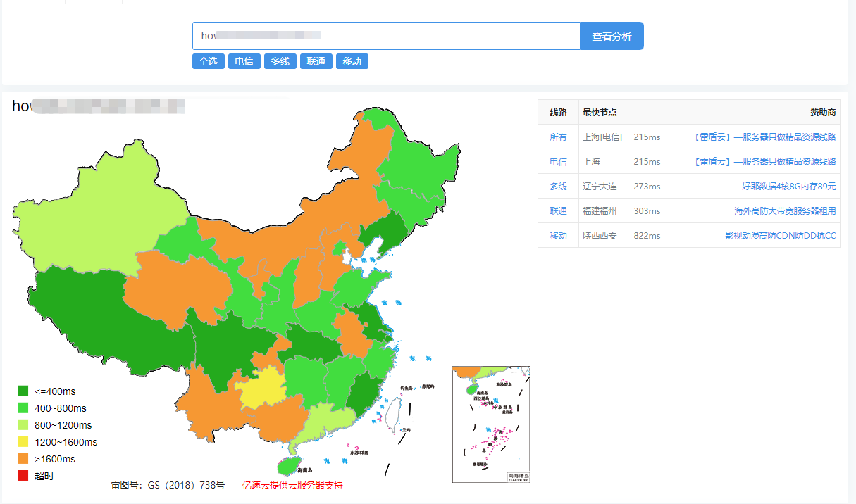Screen dimensions: 856x504
Task: Open the 移动 line link in table
Action: pyautogui.click(x=558, y=235)
